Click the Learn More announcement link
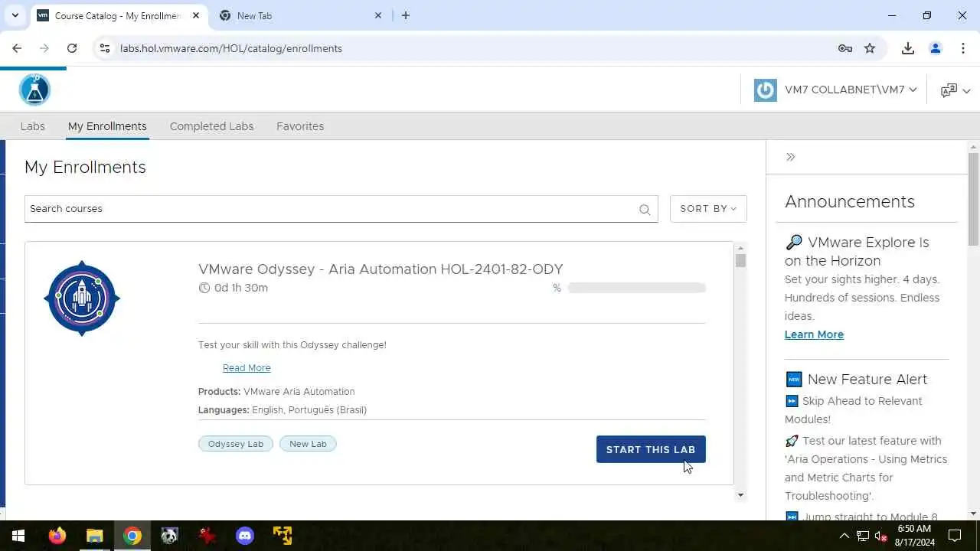 814,334
